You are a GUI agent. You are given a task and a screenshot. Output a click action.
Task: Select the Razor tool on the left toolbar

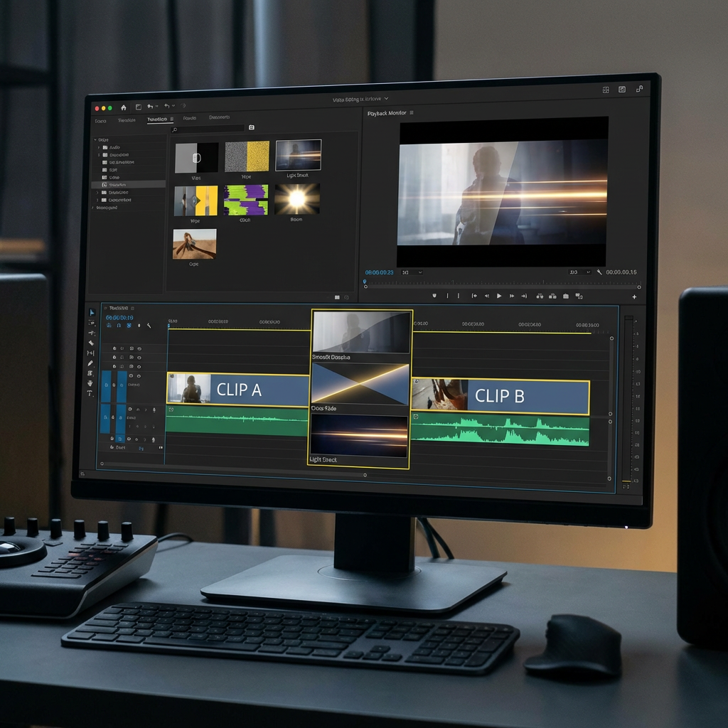click(x=91, y=342)
